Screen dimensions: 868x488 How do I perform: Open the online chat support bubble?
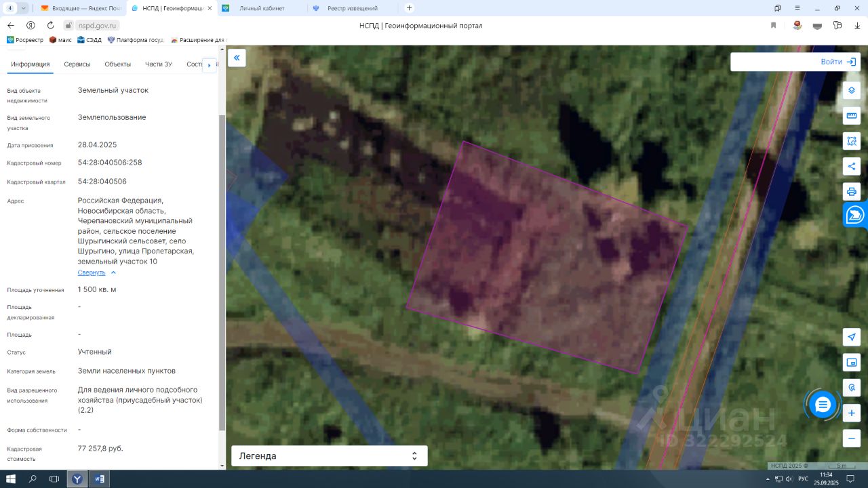tap(823, 405)
